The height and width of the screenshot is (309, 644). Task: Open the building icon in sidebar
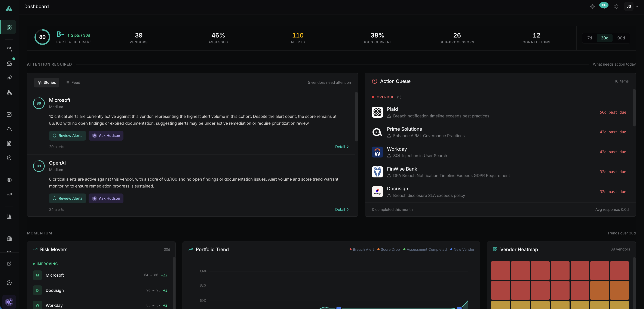click(9, 239)
